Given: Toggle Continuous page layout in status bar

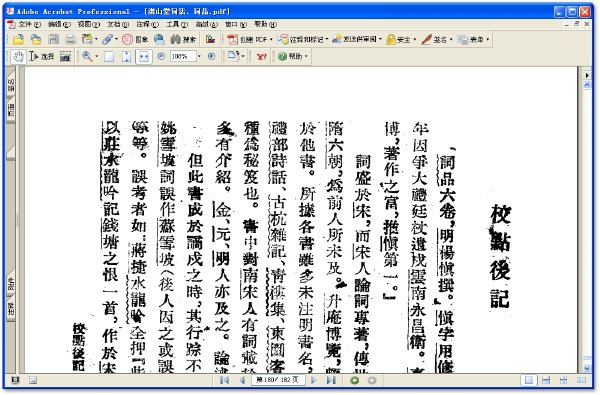Looking at the screenshot, I should click(x=546, y=380).
